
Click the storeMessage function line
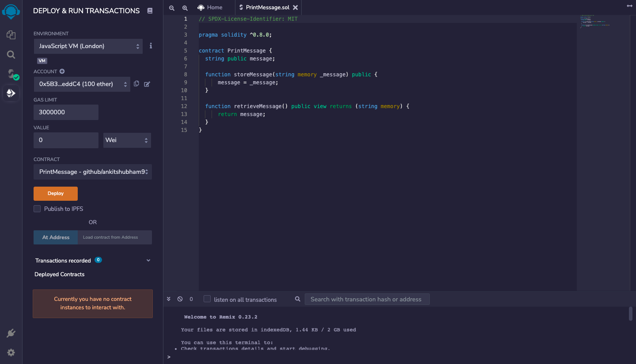click(x=291, y=74)
